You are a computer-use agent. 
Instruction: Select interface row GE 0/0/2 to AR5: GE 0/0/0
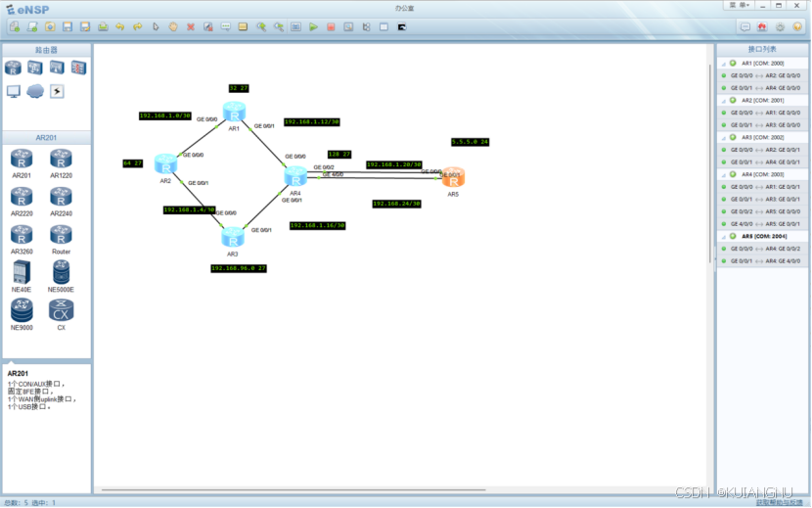click(762, 211)
